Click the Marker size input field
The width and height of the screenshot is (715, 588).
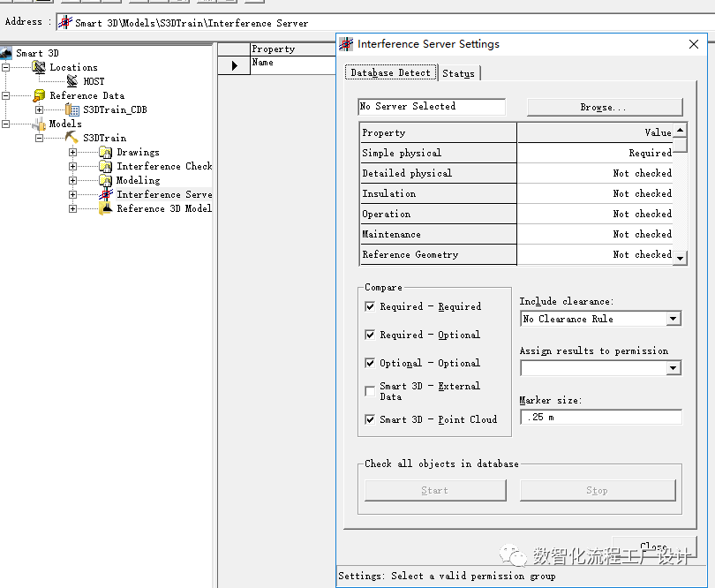click(601, 418)
